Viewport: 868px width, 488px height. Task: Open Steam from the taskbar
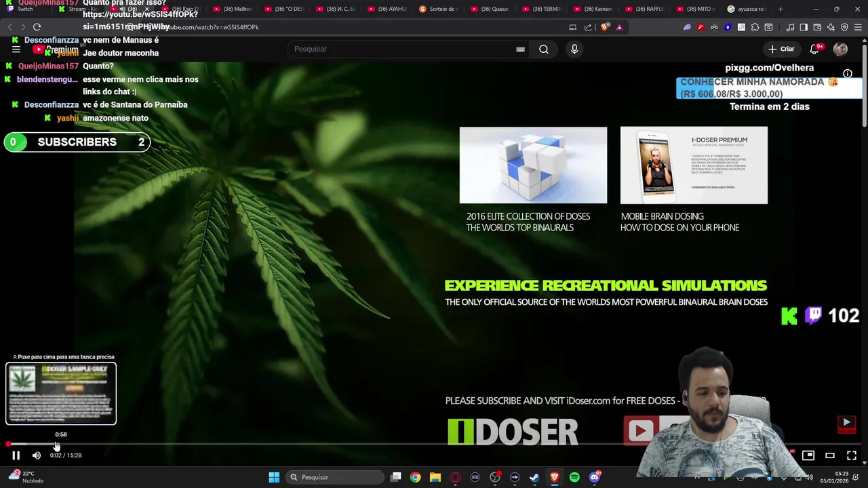(x=534, y=477)
